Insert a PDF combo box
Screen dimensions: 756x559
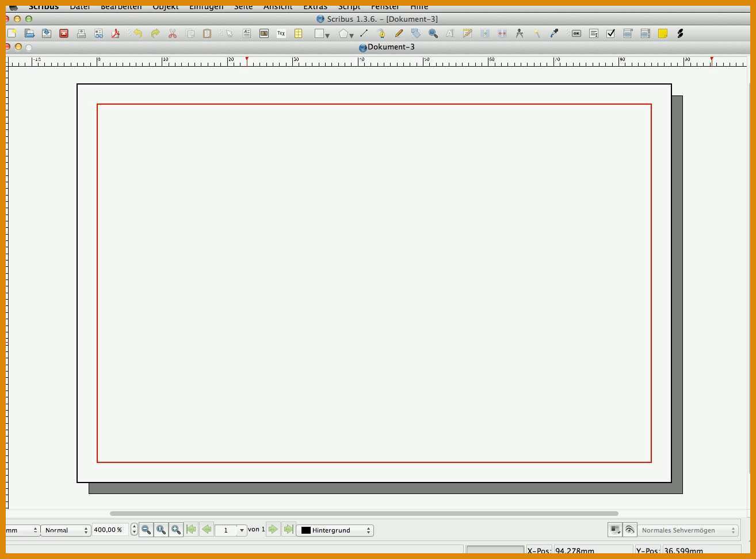pyautogui.click(x=628, y=33)
